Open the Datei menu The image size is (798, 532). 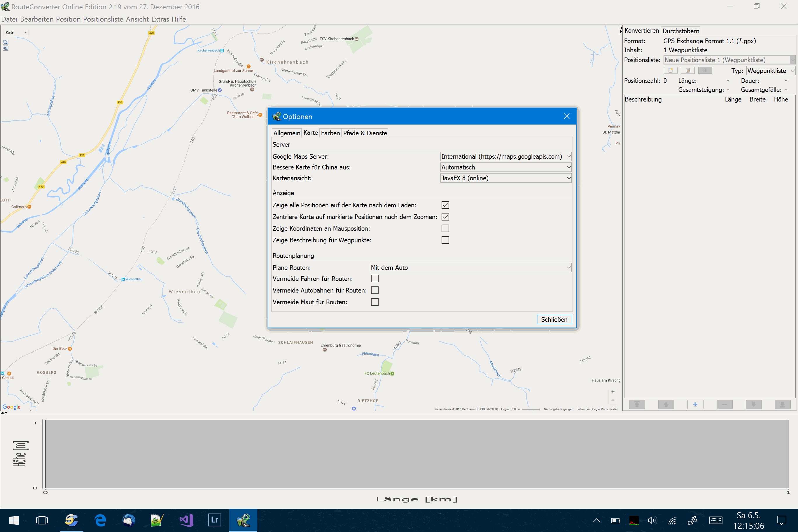[x=9, y=19]
